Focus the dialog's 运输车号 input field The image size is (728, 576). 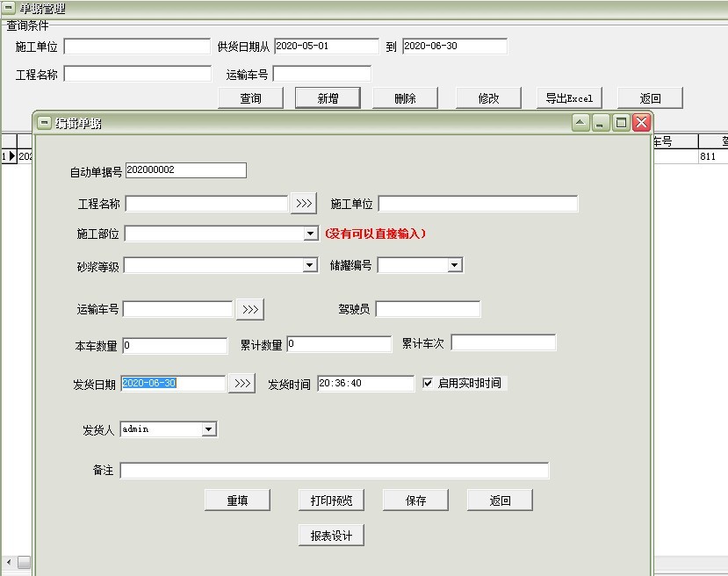pos(177,309)
